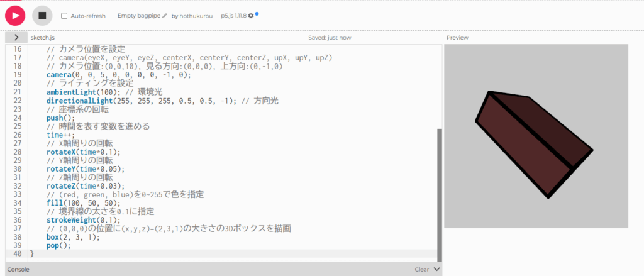Viewport: 644px width, 276px height.
Task: Click the Empty bagpipe sketch title
Action: (x=139, y=16)
